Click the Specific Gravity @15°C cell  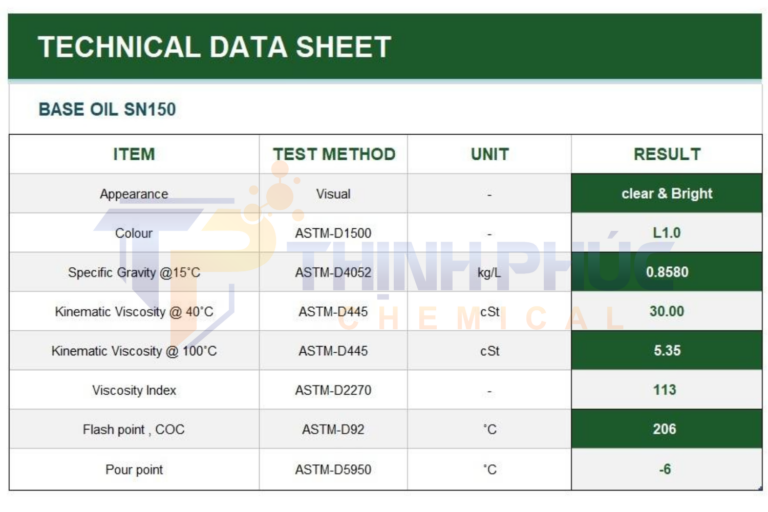(134, 272)
